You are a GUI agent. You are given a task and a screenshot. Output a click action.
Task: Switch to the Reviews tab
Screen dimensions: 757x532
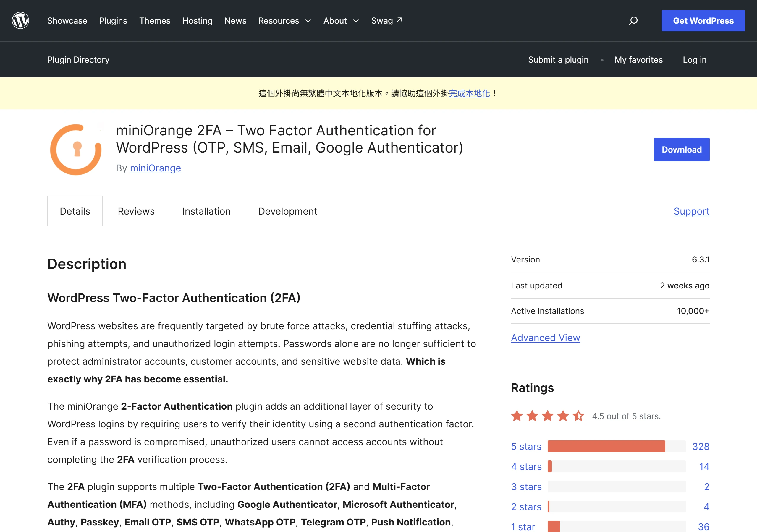pos(136,211)
